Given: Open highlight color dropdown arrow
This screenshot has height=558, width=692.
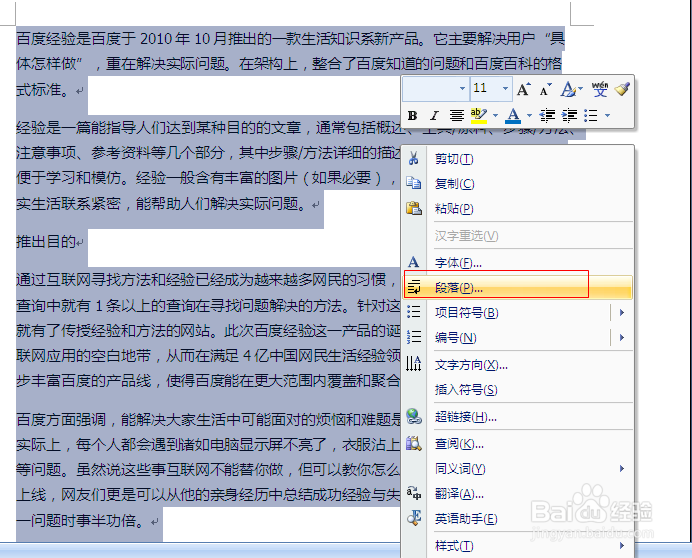Looking at the screenshot, I should (x=495, y=116).
